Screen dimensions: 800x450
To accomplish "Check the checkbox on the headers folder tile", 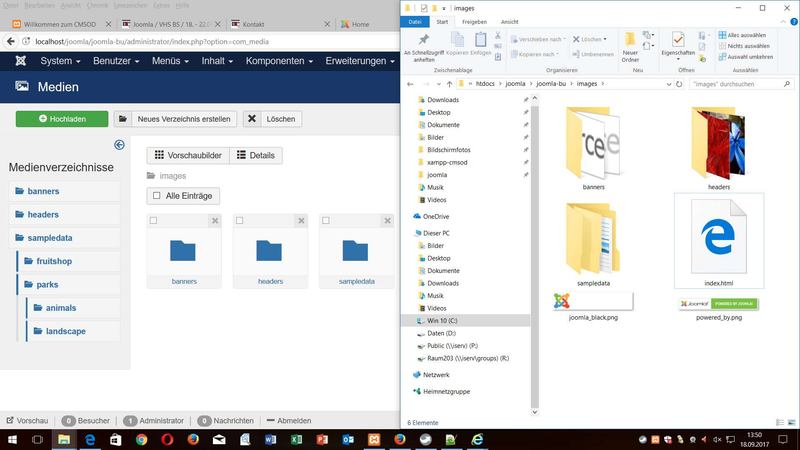I will 240,220.
